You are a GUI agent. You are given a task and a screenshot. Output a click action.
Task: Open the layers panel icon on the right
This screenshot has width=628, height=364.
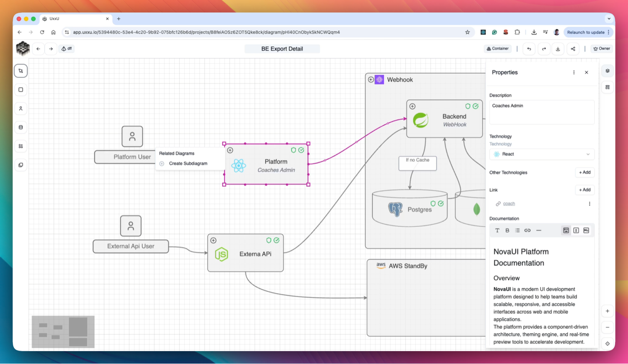click(x=607, y=71)
